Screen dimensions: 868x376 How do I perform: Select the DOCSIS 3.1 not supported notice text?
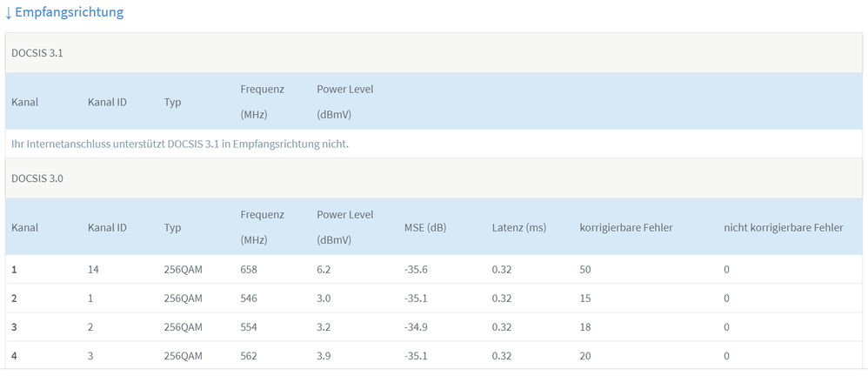point(180,144)
